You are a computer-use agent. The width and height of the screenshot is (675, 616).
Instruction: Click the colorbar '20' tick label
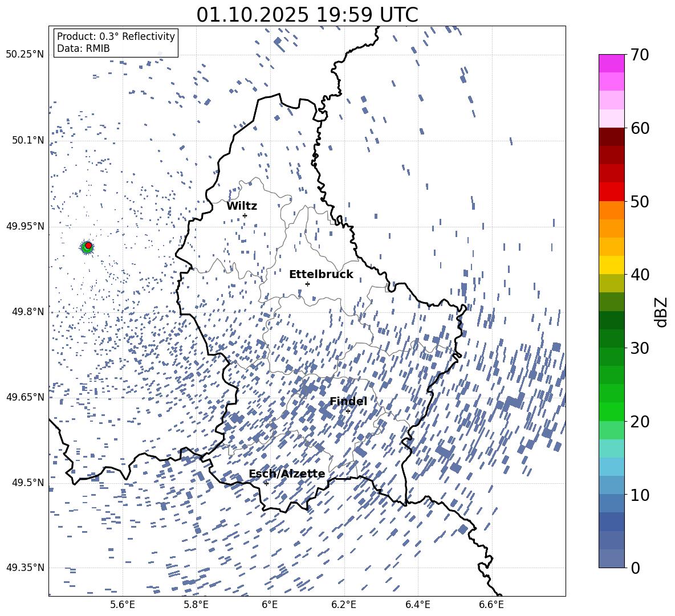pos(639,422)
